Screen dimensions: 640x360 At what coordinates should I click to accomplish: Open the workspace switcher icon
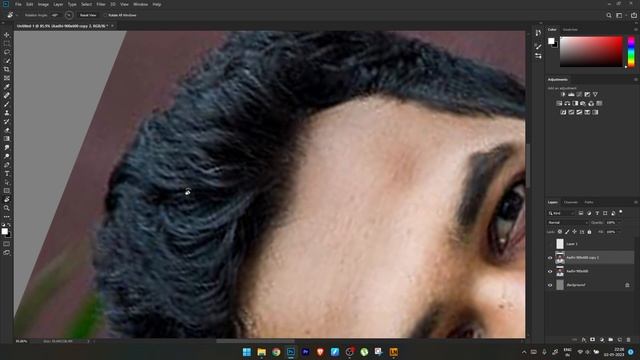[620, 15]
